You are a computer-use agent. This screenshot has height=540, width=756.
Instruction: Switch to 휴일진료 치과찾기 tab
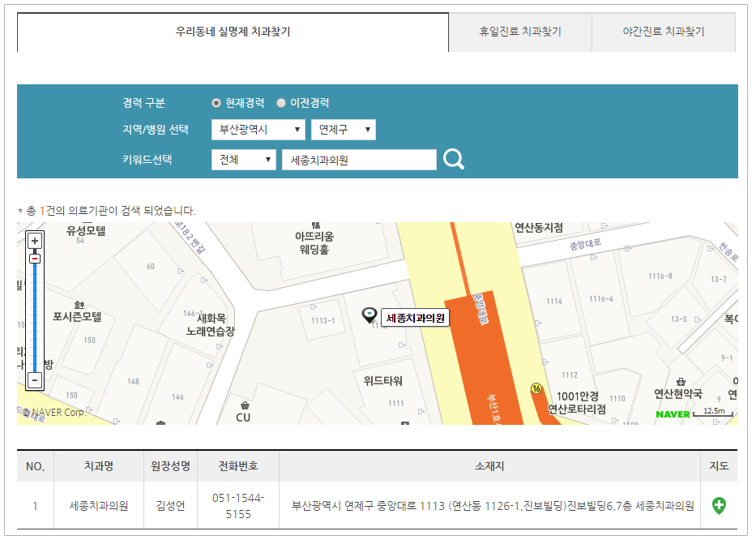tap(519, 32)
